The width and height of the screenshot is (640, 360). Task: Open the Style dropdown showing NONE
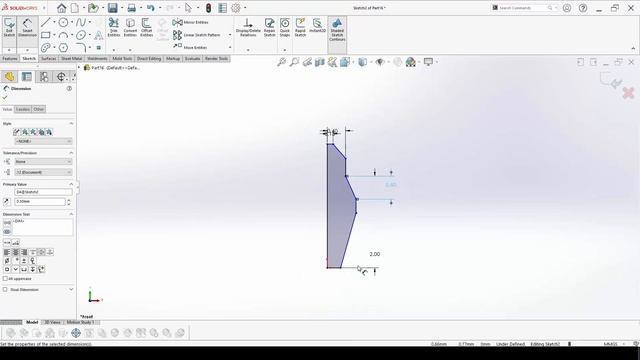(43, 141)
